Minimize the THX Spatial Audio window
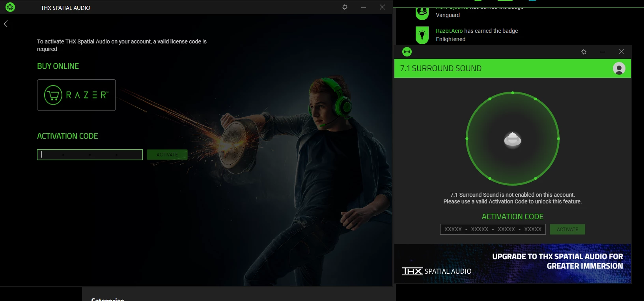 (364, 7)
